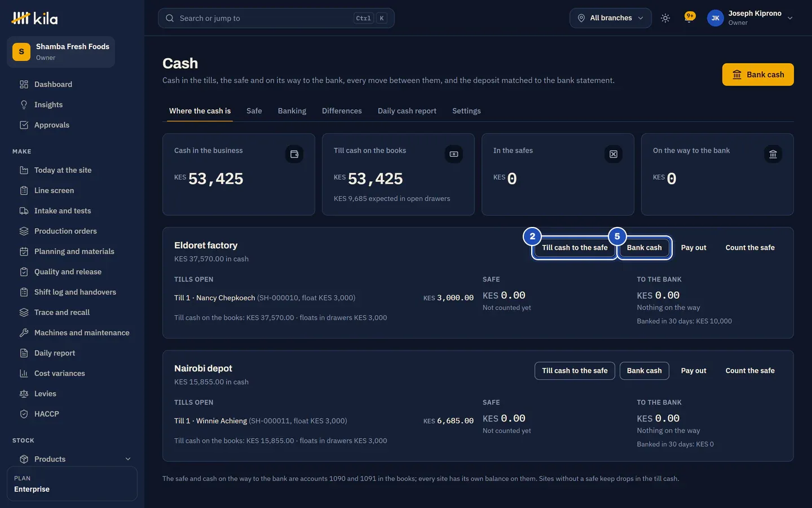Click Till cash to the safe for Eldoret factory
812x508 pixels.
pyautogui.click(x=575, y=248)
